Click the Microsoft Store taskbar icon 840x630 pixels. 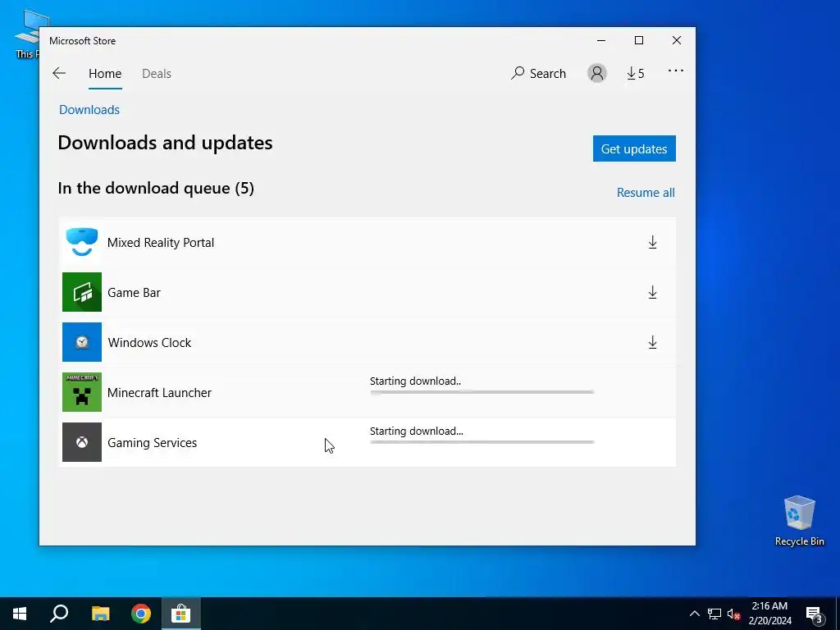click(181, 614)
